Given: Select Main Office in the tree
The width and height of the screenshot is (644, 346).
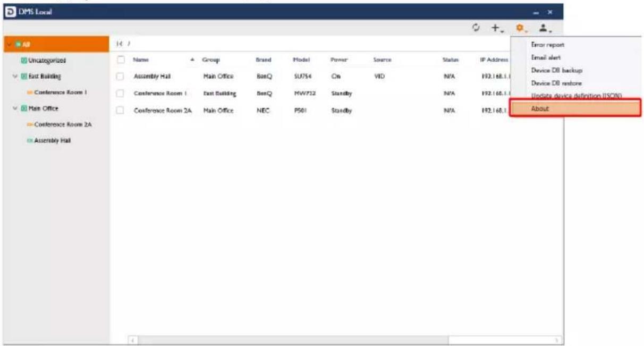Looking at the screenshot, I should point(43,108).
